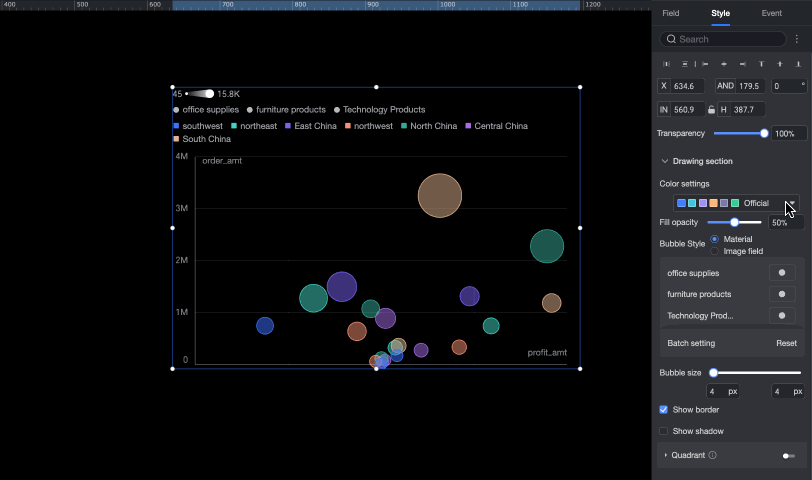Select the Image field bubble style radio

[715, 251]
